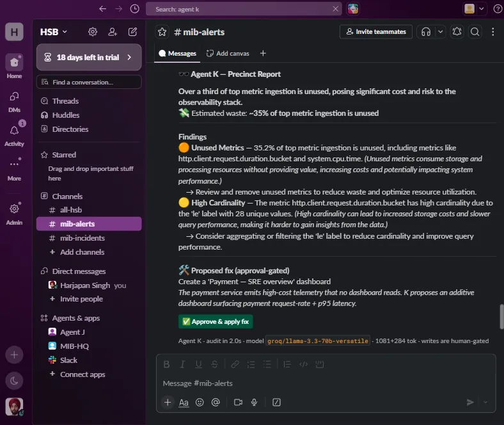Record audio clip microphone icon

coord(254,402)
